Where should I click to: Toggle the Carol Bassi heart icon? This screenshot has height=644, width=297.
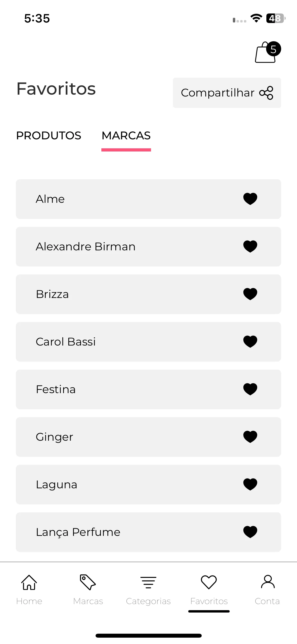coord(250,342)
